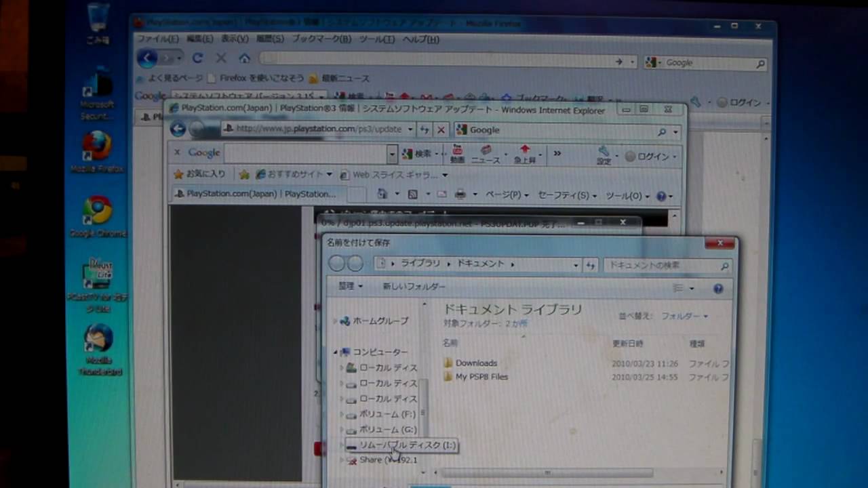This screenshot has width=868, height=488.
Task: Open the Google toolbar search box dropdown
Action: 392,155
